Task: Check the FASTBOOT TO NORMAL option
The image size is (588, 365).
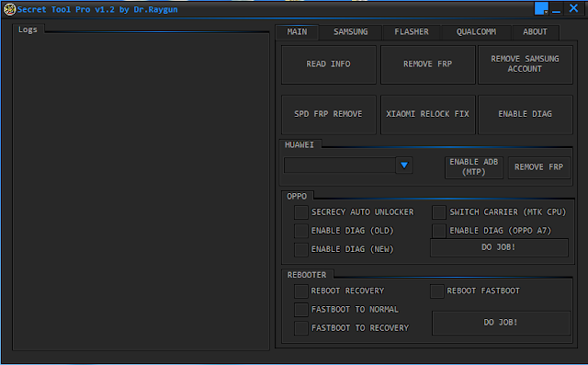Action: pyautogui.click(x=301, y=310)
